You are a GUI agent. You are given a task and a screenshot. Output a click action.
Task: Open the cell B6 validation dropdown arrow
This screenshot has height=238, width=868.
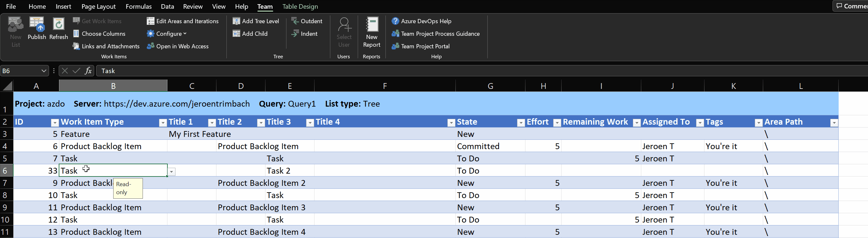pos(172,172)
